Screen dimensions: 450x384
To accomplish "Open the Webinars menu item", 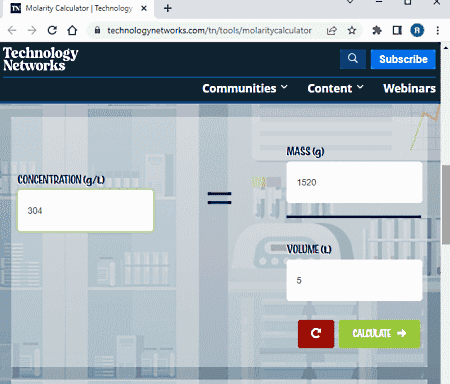I will click(x=409, y=88).
